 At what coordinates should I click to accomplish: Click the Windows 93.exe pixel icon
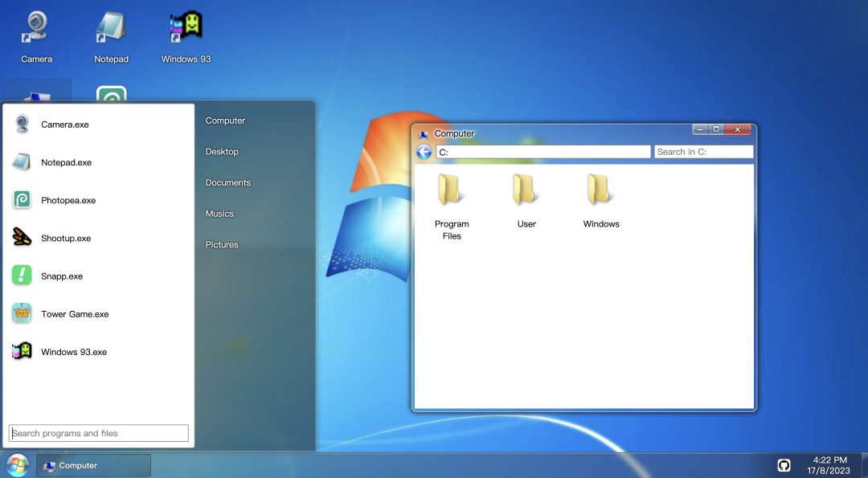point(23,351)
